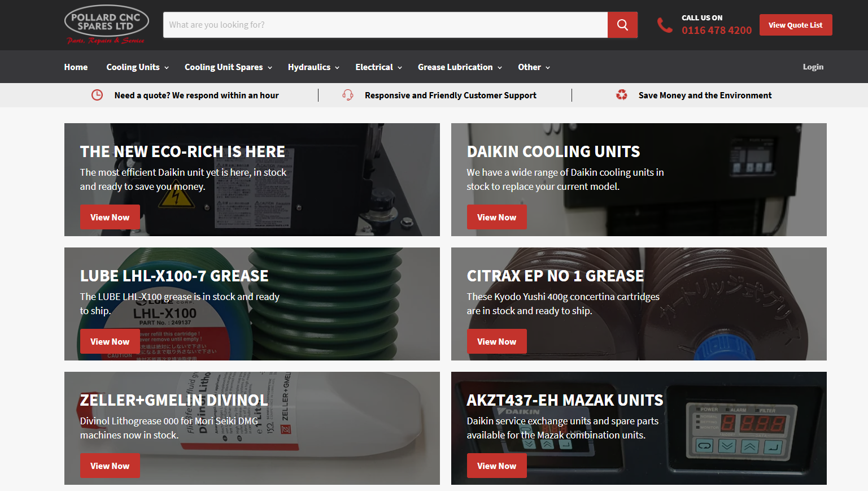This screenshot has width=868, height=491.
Task: Open the Other dropdown menu
Action: click(x=534, y=67)
